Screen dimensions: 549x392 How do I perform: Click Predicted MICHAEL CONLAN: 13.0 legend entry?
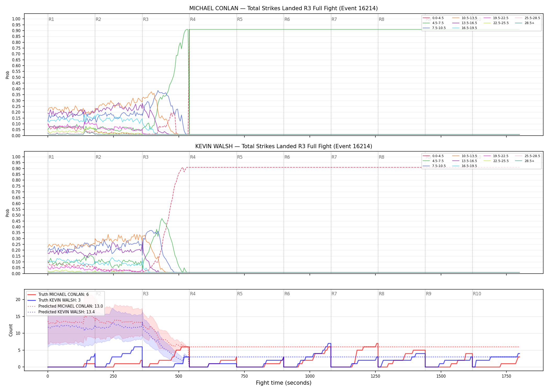click(65, 306)
